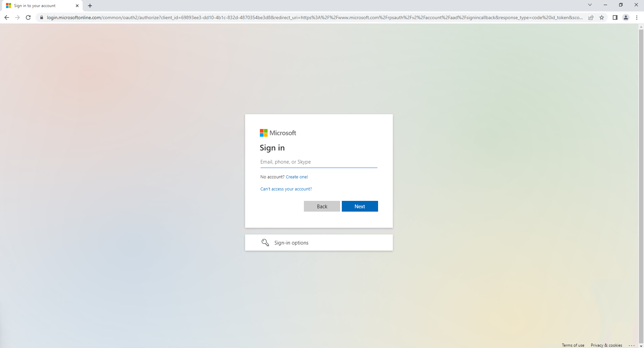Click the address bar URL
Viewport: 644px width, 348px height.
(315, 17)
